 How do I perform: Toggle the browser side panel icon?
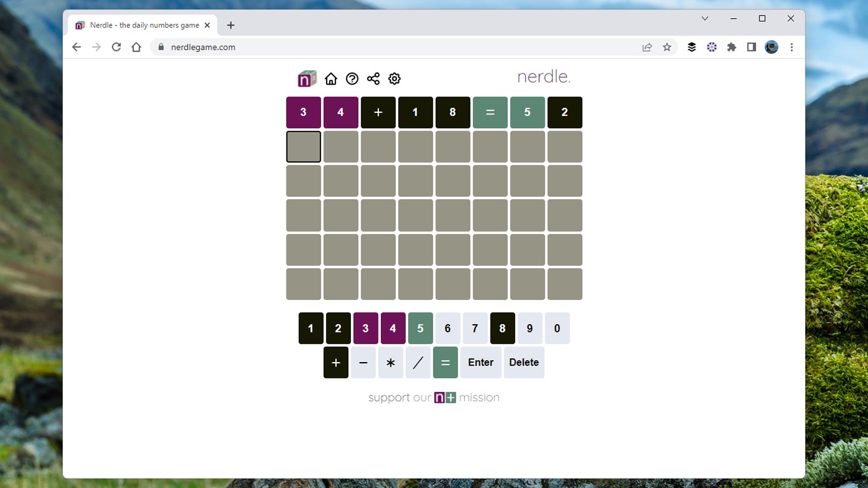click(x=751, y=47)
